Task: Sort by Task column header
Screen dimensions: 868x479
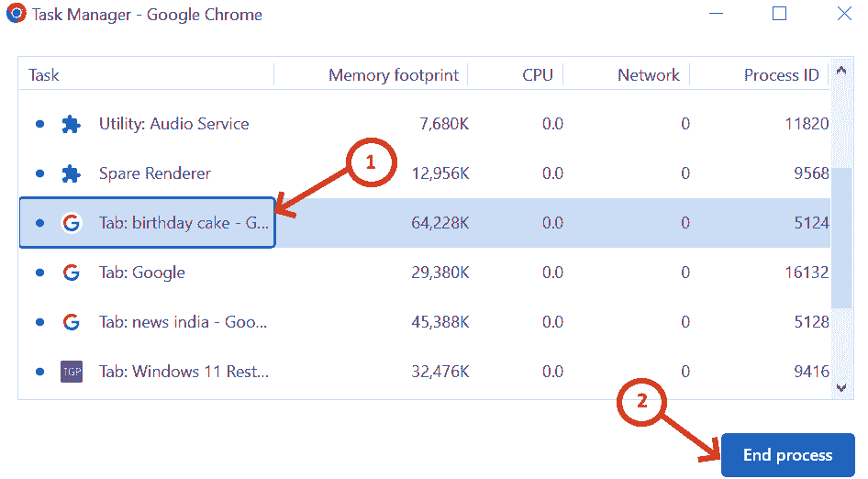Action: (x=44, y=75)
